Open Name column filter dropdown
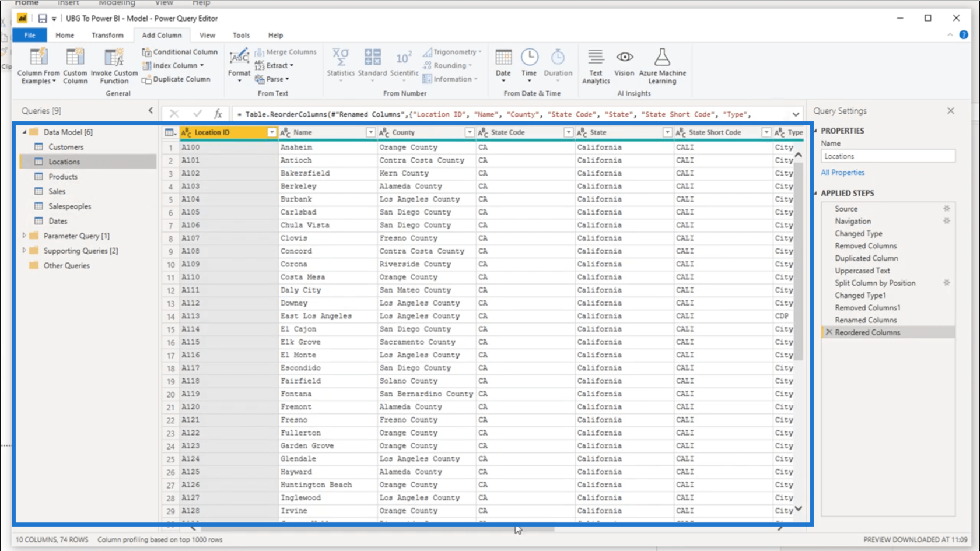Viewport: 980px width, 551px height. [370, 132]
